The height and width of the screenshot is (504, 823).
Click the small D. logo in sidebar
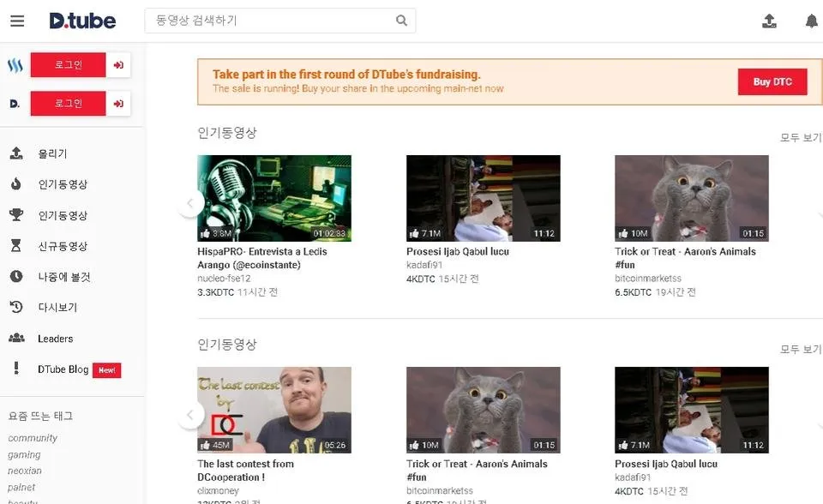[x=15, y=104]
